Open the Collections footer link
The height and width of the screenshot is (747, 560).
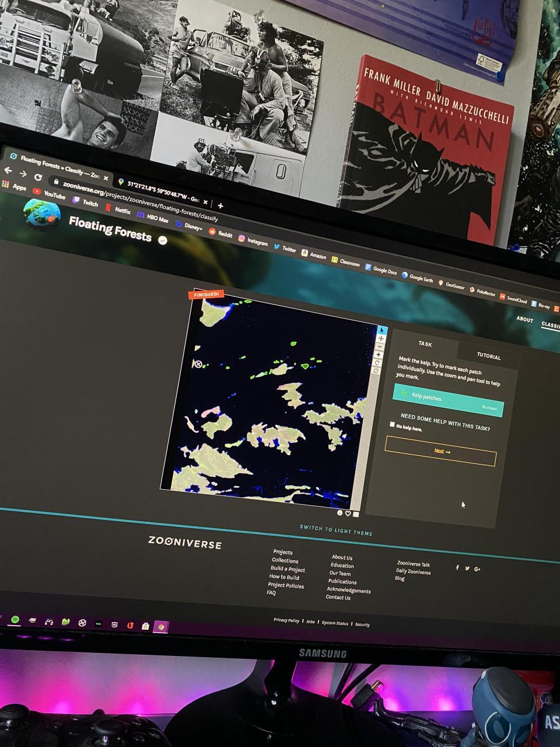[x=285, y=560]
